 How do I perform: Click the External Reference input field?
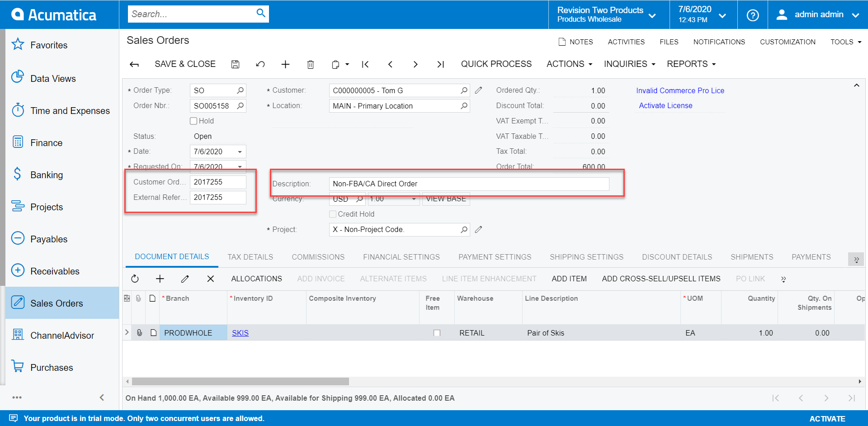click(218, 197)
